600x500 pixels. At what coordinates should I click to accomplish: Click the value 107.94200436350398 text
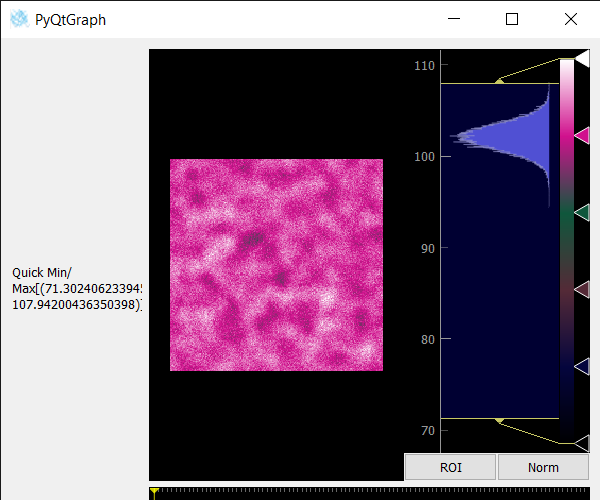pyautogui.click(x=75, y=305)
